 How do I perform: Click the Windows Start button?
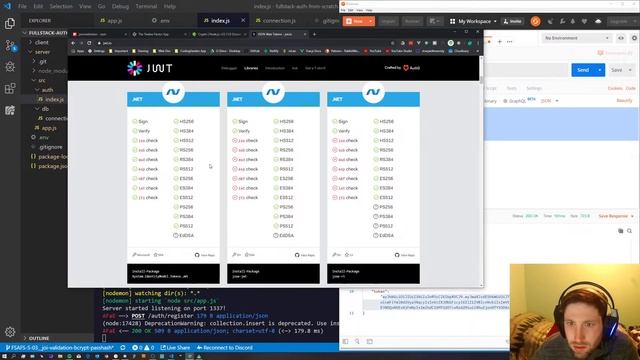pyautogui.click(x=4, y=356)
